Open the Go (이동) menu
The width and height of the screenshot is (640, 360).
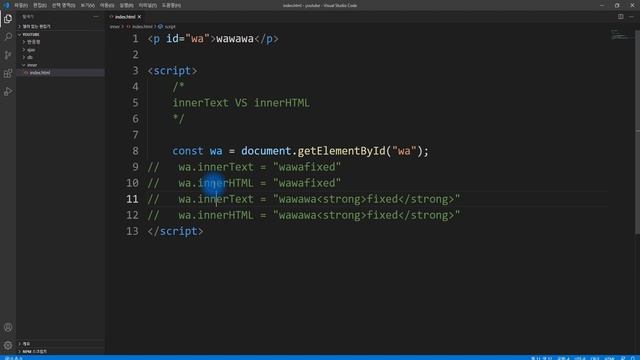[x=107, y=5]
